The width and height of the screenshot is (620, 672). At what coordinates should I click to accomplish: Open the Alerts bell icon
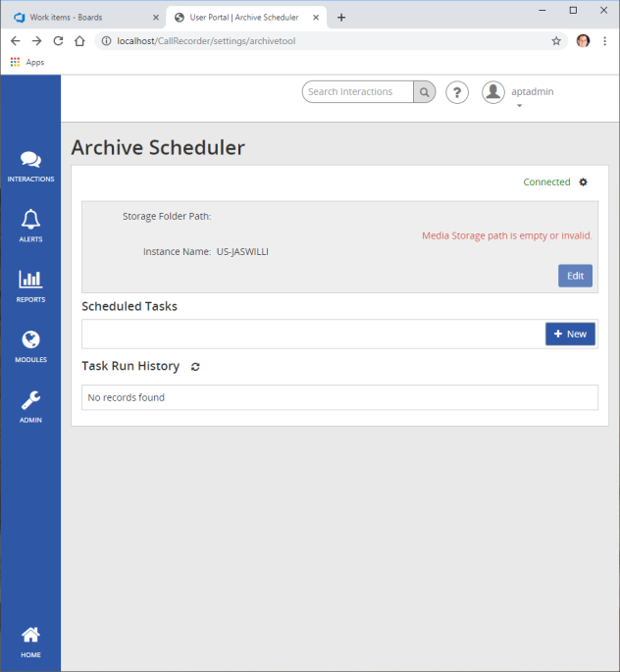click(30, 225)
